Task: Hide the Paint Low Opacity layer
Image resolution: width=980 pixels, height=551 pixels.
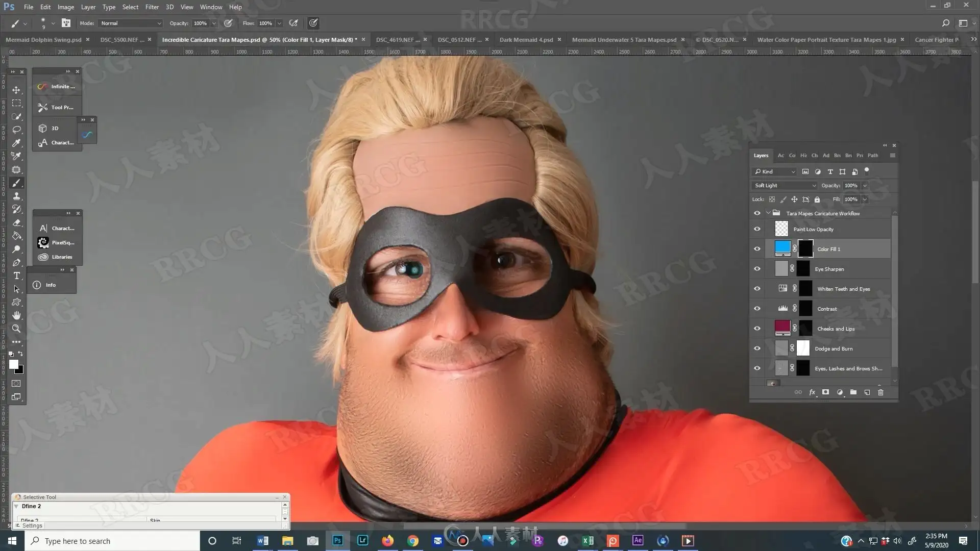Action: (x=757, y=229)
